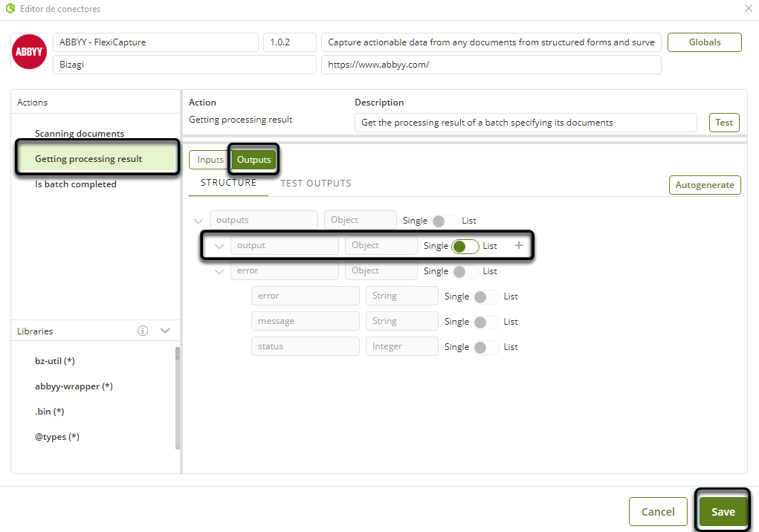Switch to the Inputs tab
This screenshot has width=759, height=532.
coord(210,160)
